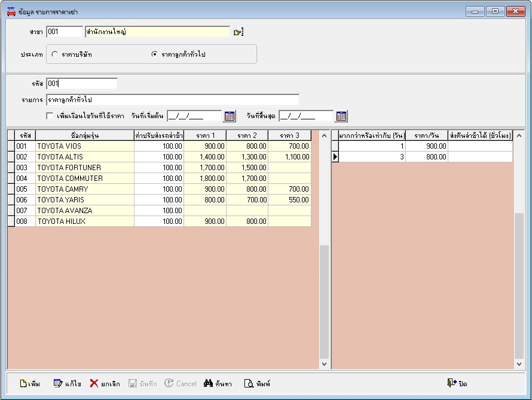Click the 1,400.00 price cell for ALTIS
The height and width of the screenshot is (400, 532).
tap(205, 157)
